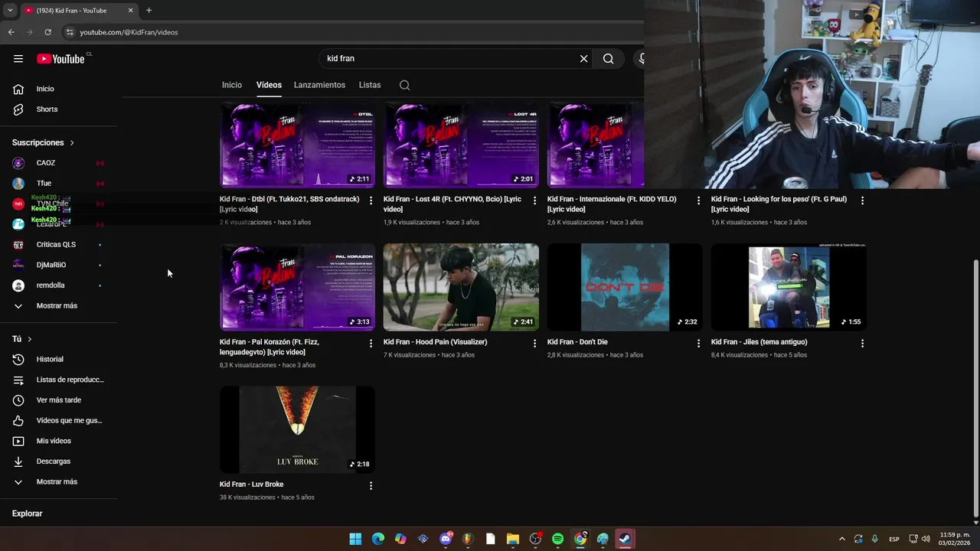Open the Windows Start menu
The height and width of the screenshot is (551, 980).
click(355, 539)
